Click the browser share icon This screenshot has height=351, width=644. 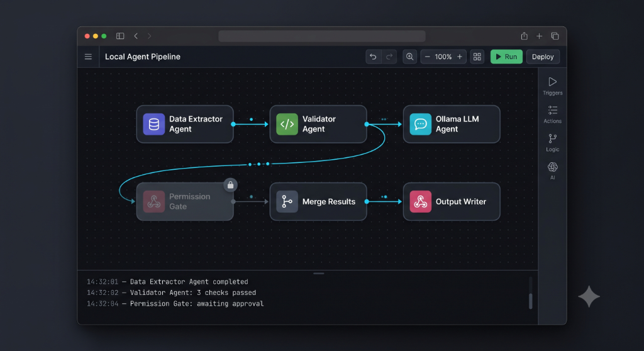524,36
